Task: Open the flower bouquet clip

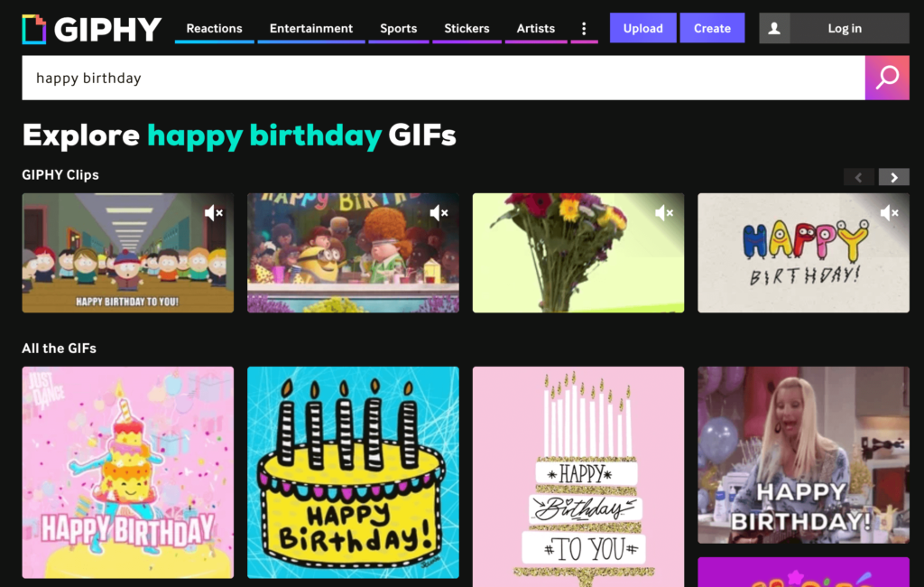Action: click(578, 253)
